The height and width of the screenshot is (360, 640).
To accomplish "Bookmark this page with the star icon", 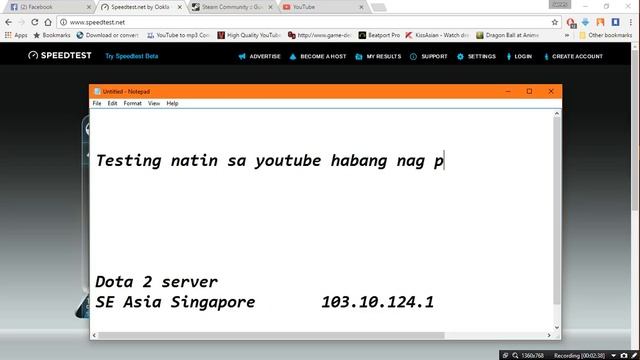I will tap(554, 22).
